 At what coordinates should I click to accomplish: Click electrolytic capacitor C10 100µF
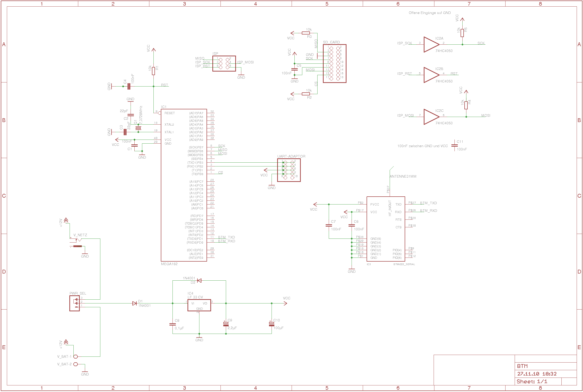[272, 324]
